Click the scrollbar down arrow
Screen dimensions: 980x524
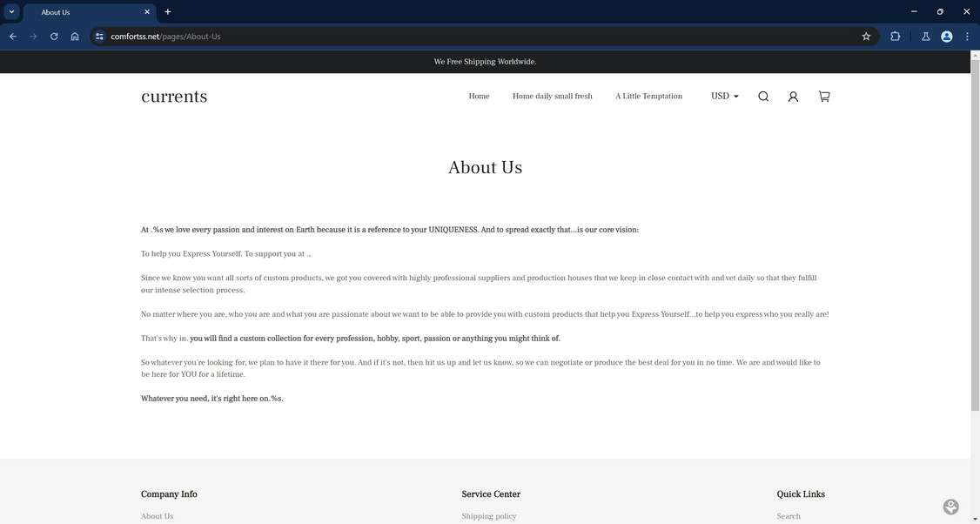click(x=975, y=519)
